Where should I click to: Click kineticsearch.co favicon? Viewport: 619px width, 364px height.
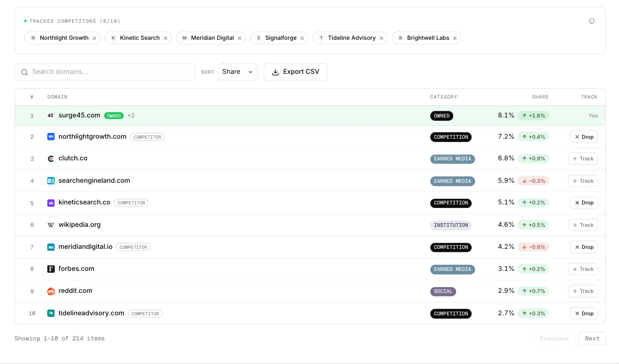click(x=51, y=203)
